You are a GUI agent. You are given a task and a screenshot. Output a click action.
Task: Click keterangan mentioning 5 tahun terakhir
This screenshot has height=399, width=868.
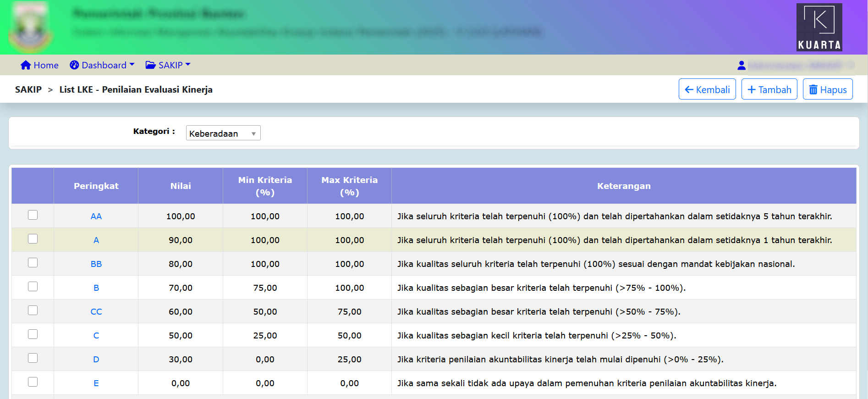pyautogui.click(x=615, y=216)
